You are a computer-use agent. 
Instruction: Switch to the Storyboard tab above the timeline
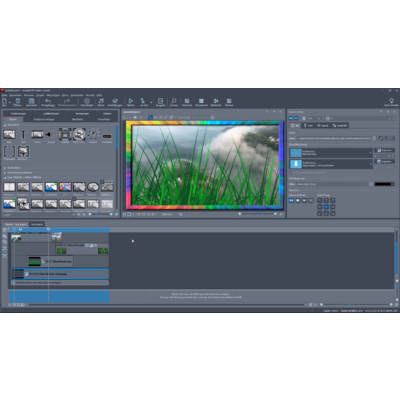click(37, 224)
